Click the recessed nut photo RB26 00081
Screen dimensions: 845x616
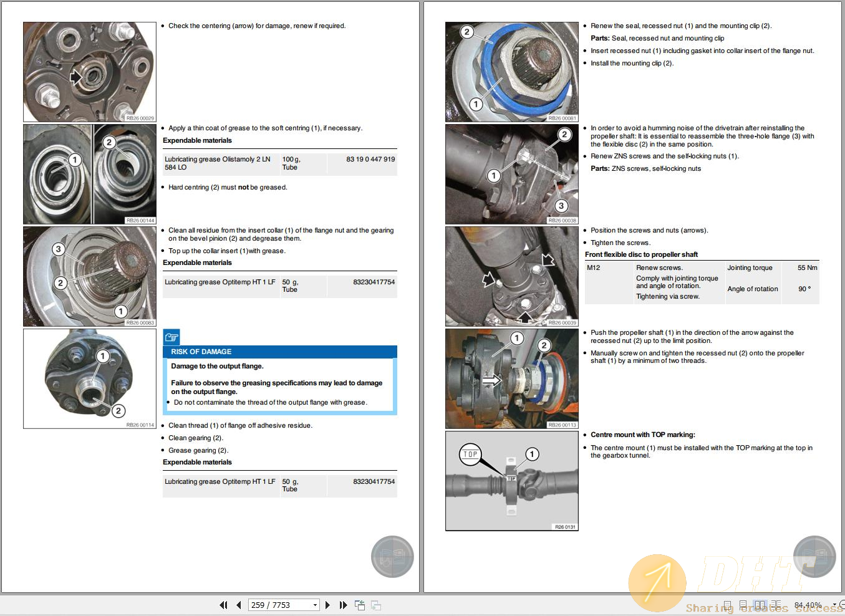coord(512,72)
